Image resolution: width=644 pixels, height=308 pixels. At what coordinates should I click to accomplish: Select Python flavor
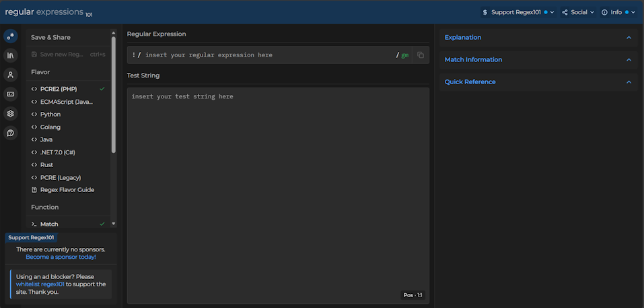pyautogui.click(x=68, y=115)
